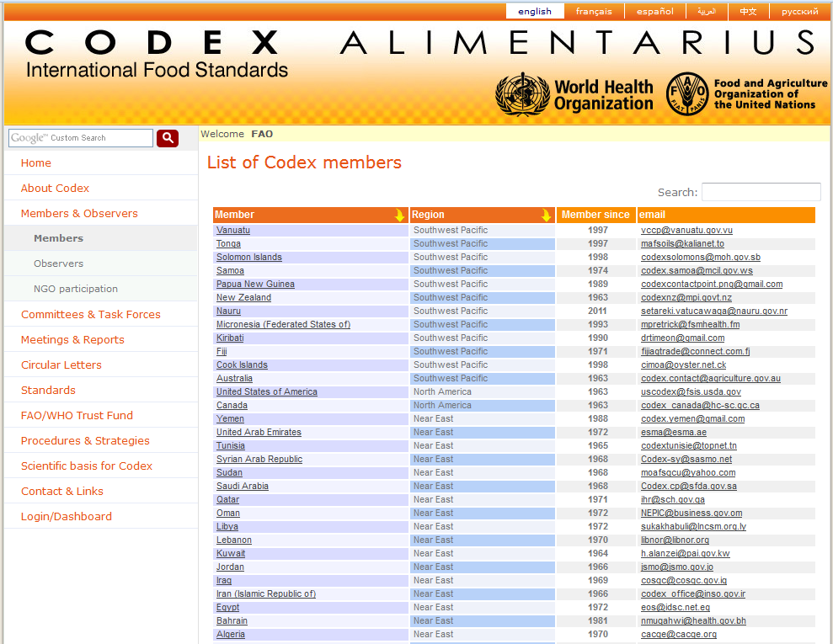The image size is (833, 644).
Task: Click the World Health Organization logo
Action: click(574, 94)
